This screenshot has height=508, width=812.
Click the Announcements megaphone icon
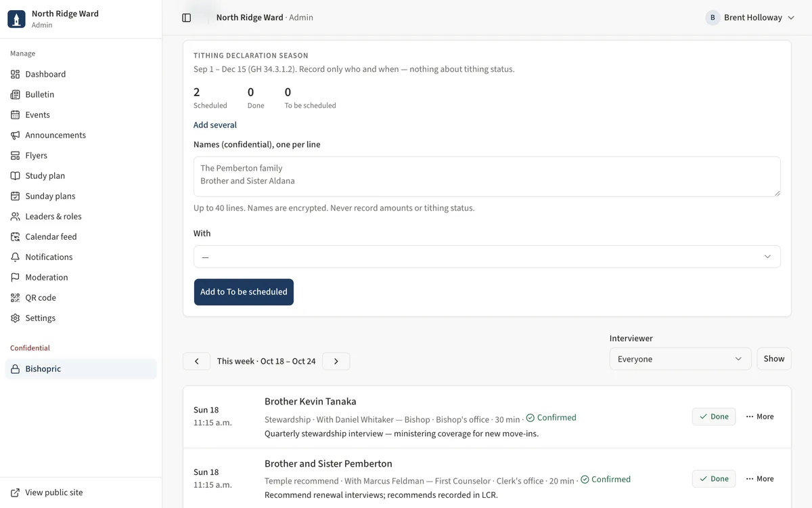point(15,135)
